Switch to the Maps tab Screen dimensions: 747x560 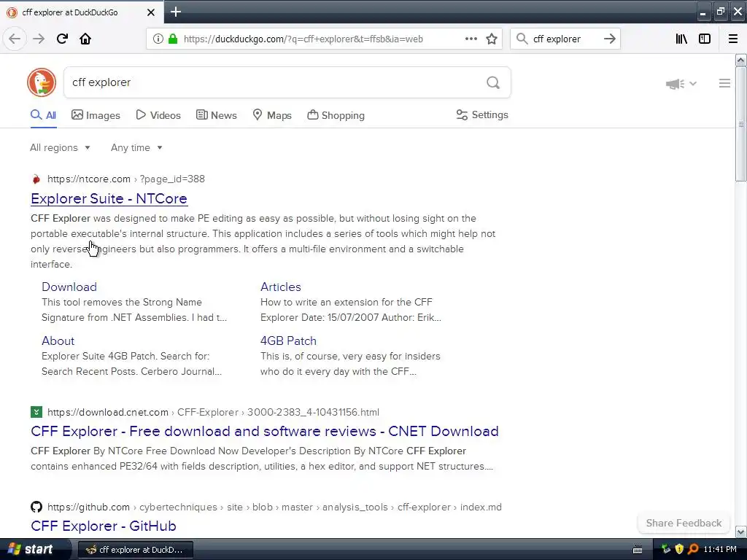(x=271, y=115)
